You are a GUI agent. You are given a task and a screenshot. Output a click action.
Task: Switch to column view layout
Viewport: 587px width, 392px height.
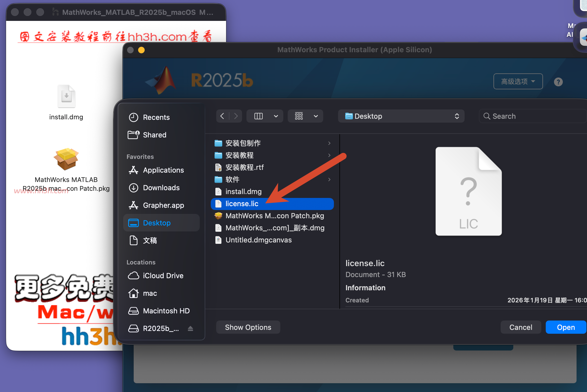[x=259, y=116]
